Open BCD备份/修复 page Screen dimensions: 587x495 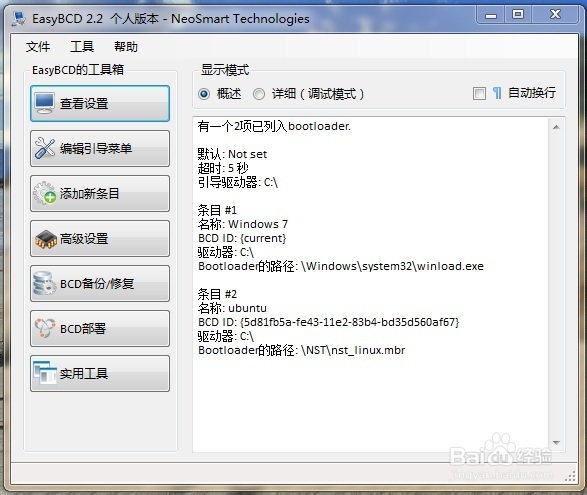(100, 283)
